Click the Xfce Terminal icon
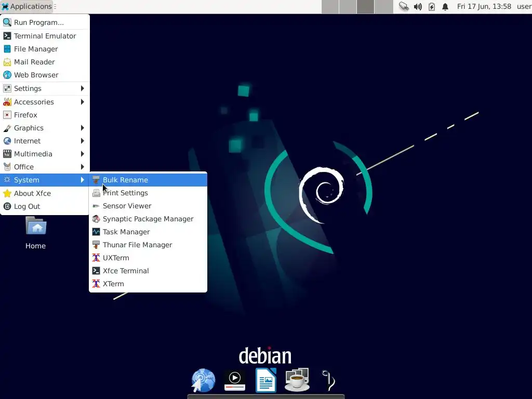The image size is (532, 399). coord(96,271)
